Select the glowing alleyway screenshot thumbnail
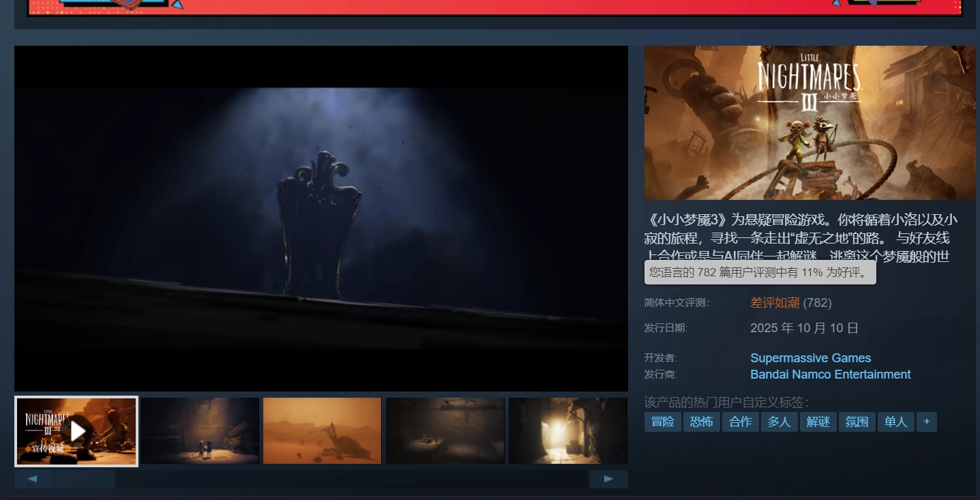 coord(567,431)
